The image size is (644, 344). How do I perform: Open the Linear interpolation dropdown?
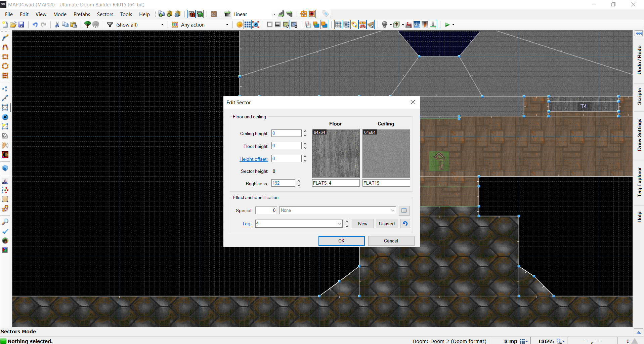click(274, 14)
